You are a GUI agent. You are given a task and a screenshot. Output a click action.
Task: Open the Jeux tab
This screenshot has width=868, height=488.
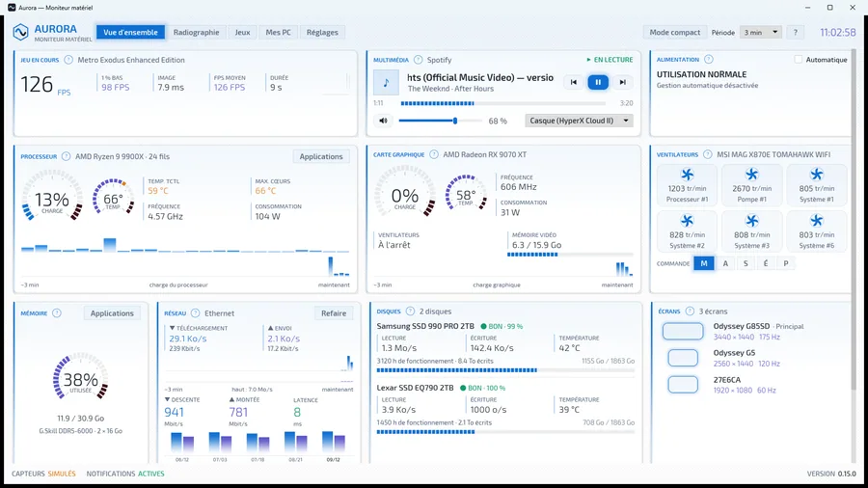(x=242, y=32)
